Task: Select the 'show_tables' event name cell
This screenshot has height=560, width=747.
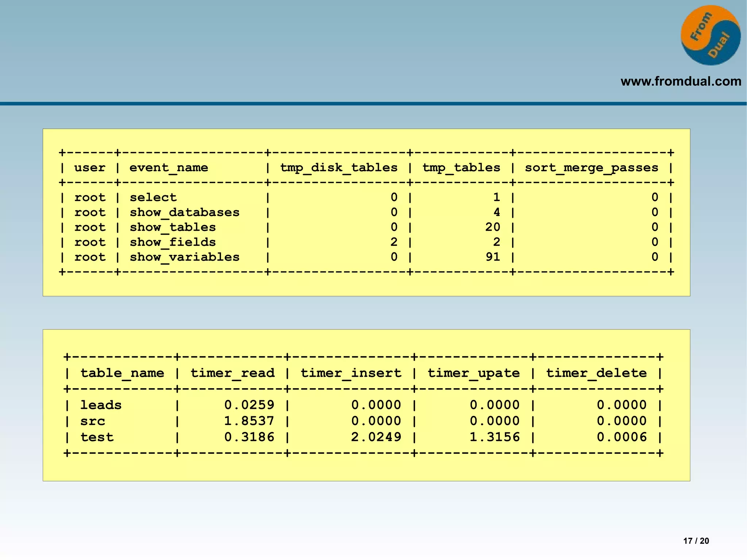Action: click(173, 227)
